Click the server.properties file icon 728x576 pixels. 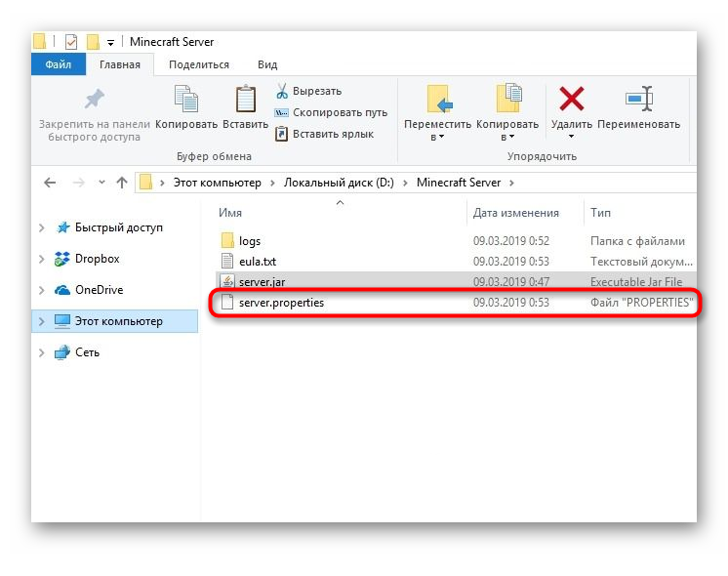(227, 302)
